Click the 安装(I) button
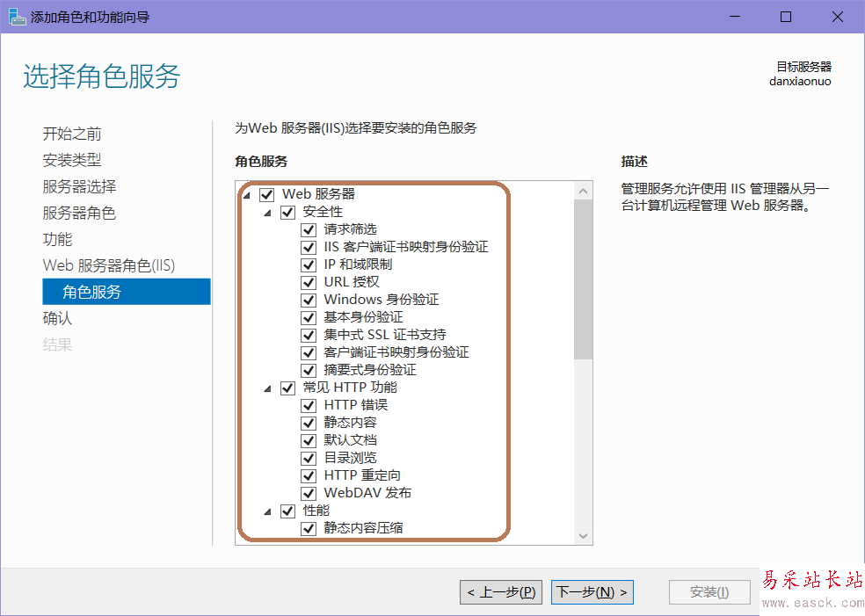This screenshot has width=865, height=616. pyautogui.click(x=709, y=592)
